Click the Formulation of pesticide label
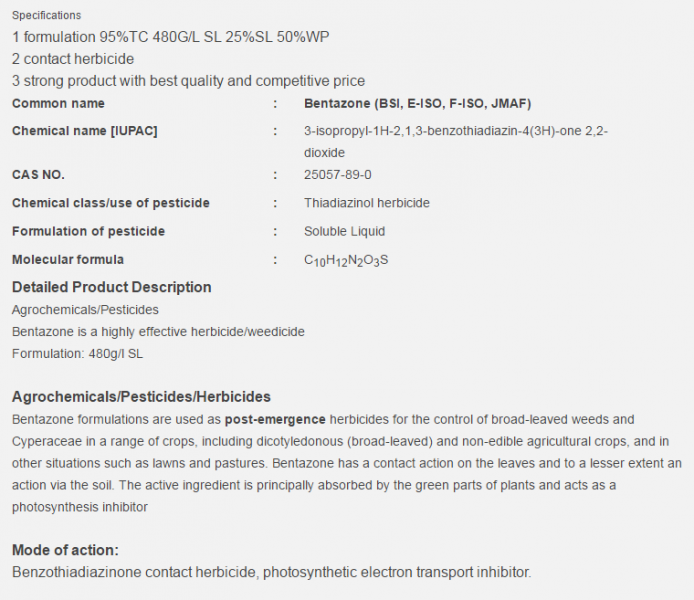Screen dimensions: 694x600 tap(89, 231)
